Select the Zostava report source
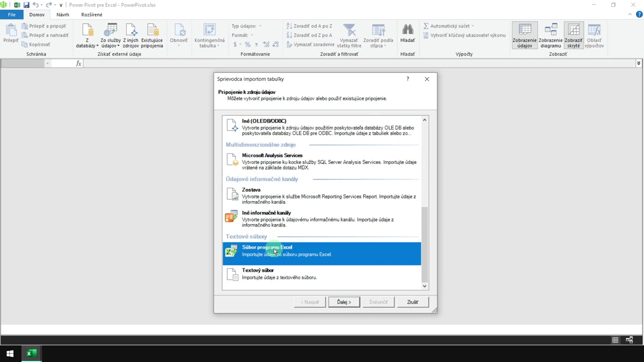 [322, 196]
